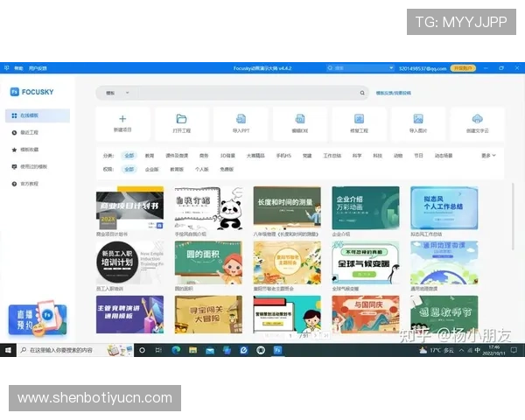Viewport: 525px width, 420px height.
Task: Select the 个人版 permission filter
Action: coord(202,170)
